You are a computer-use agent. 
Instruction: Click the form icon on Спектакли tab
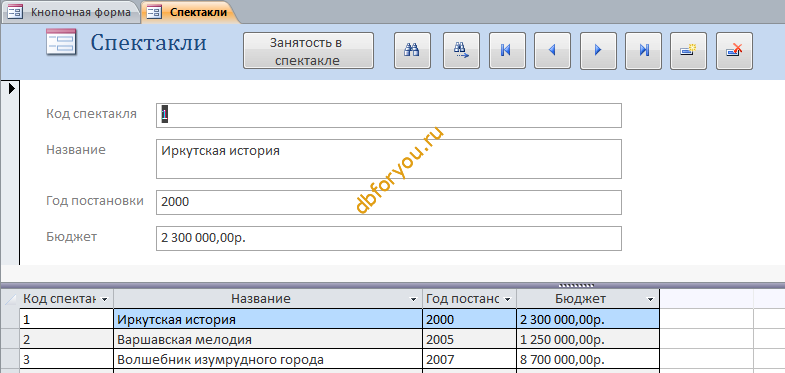click(x=155, y=12)
